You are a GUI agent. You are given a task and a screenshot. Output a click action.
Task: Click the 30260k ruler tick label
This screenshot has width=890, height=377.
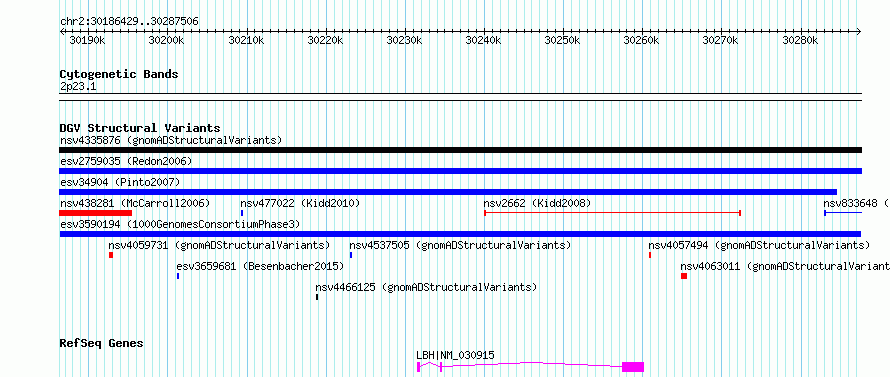641,40
